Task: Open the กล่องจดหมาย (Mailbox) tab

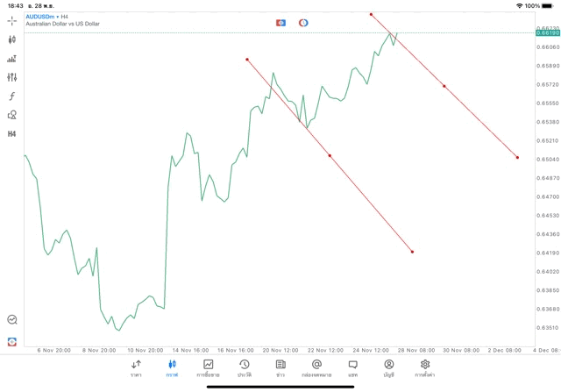Action: point(316,367)
